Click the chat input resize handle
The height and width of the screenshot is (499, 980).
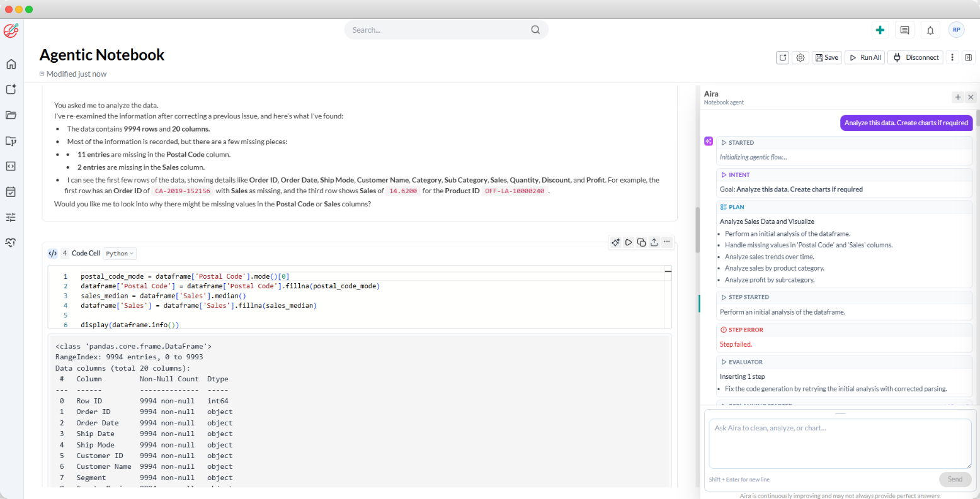(840, 413)
